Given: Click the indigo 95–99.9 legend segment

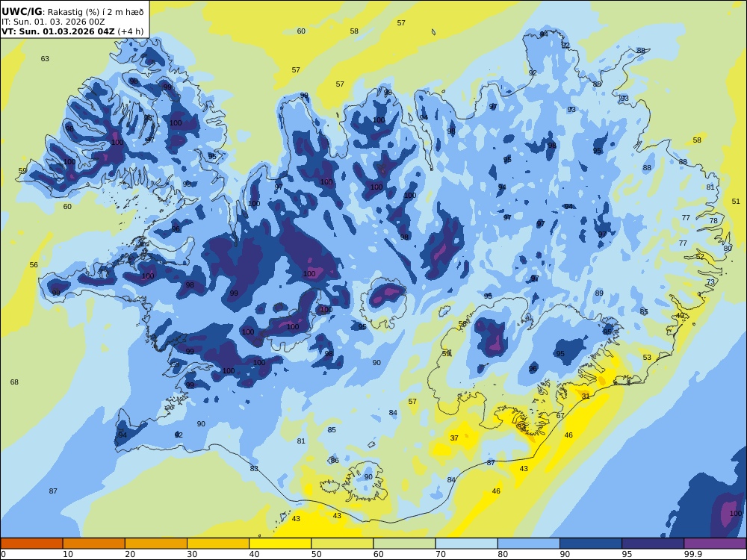Looking at the screenshot, I should [x=653, y=544].
